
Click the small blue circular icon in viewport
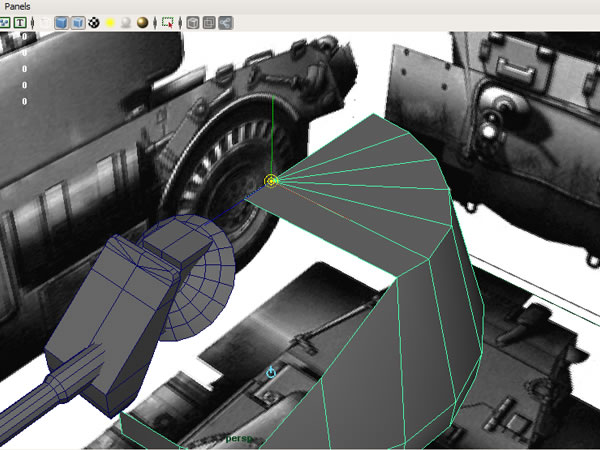271,372
